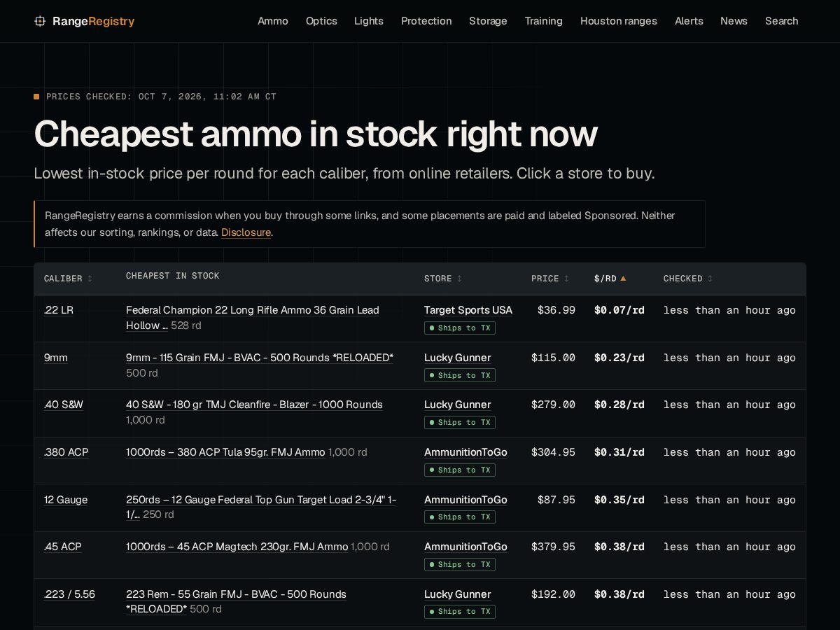Viewport: 840px width, 630px height.
Task: Open the Lights menu item
Action: [369, 21]
